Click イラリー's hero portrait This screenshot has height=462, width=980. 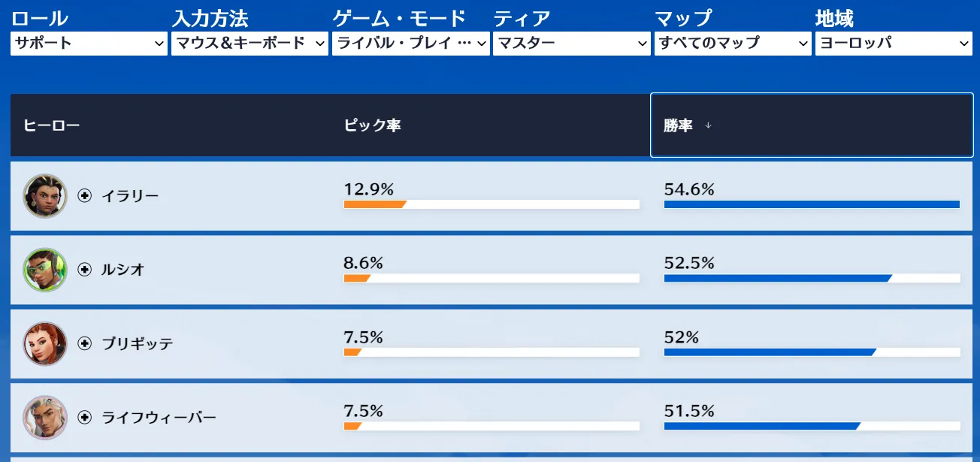[45, 195]
